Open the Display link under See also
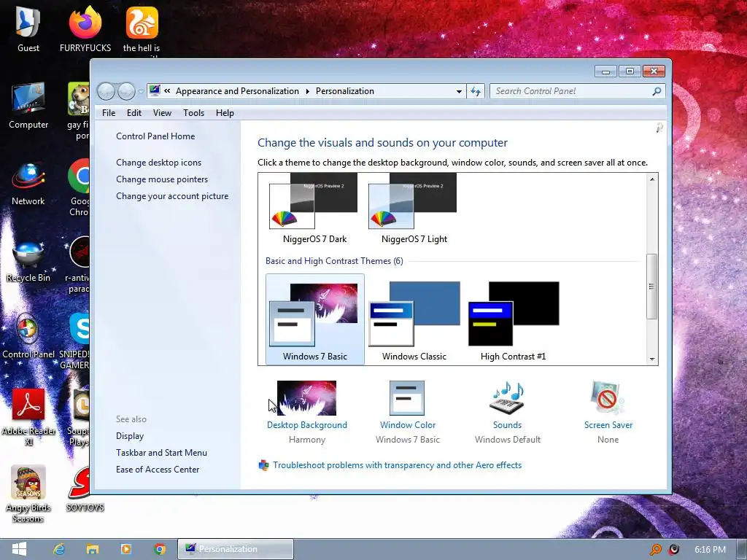 click(130, 436)
